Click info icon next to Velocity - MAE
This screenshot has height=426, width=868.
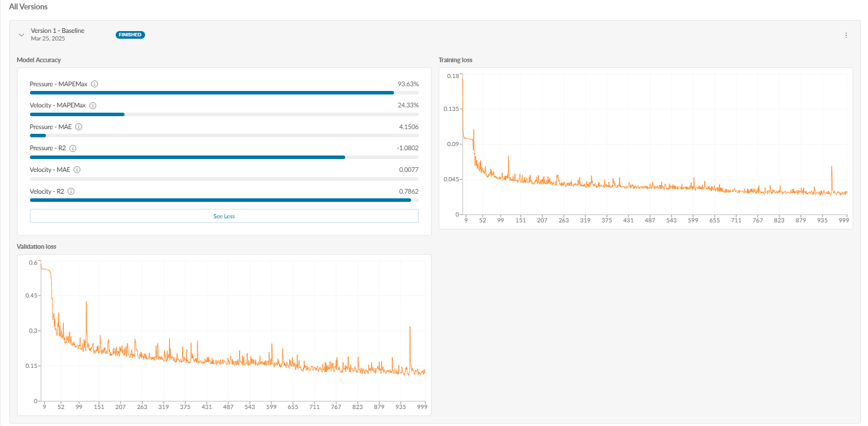pyautogui.click(x=77, y=170)
